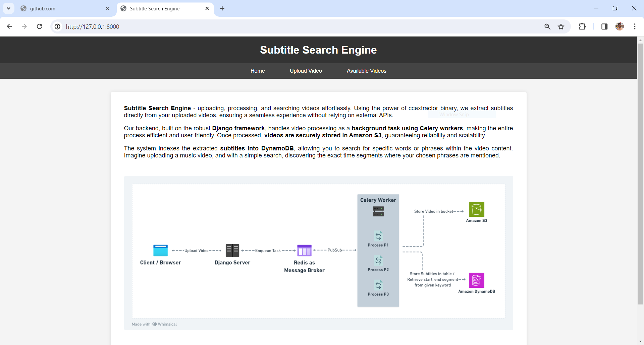Click the Process P2 icon

(x=378, y=260)
